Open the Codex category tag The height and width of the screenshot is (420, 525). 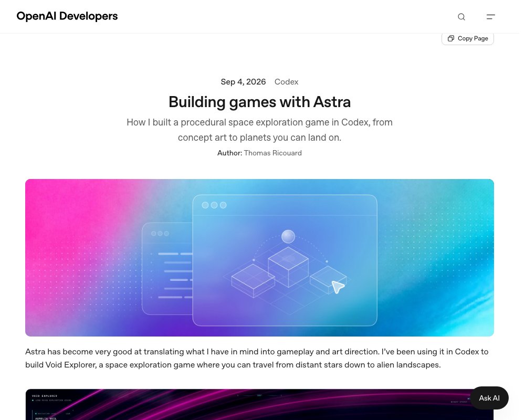click(286, 82)
